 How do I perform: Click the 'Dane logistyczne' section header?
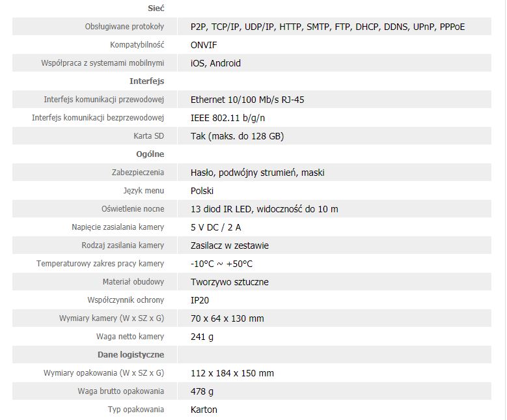click(131, 355)
